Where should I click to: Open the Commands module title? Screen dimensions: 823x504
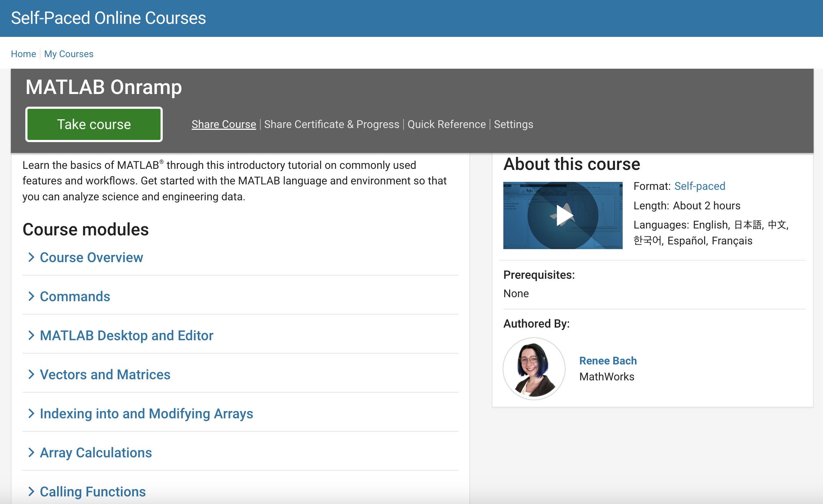75,296
